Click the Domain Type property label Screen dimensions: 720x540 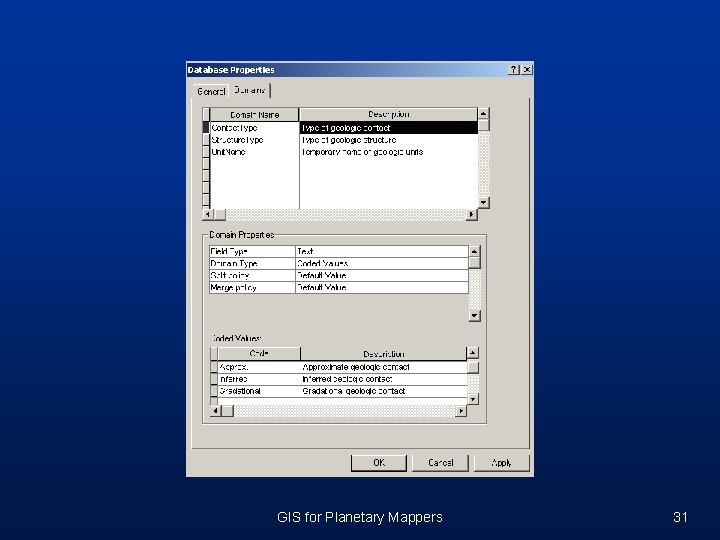click(x=252, y=263)
